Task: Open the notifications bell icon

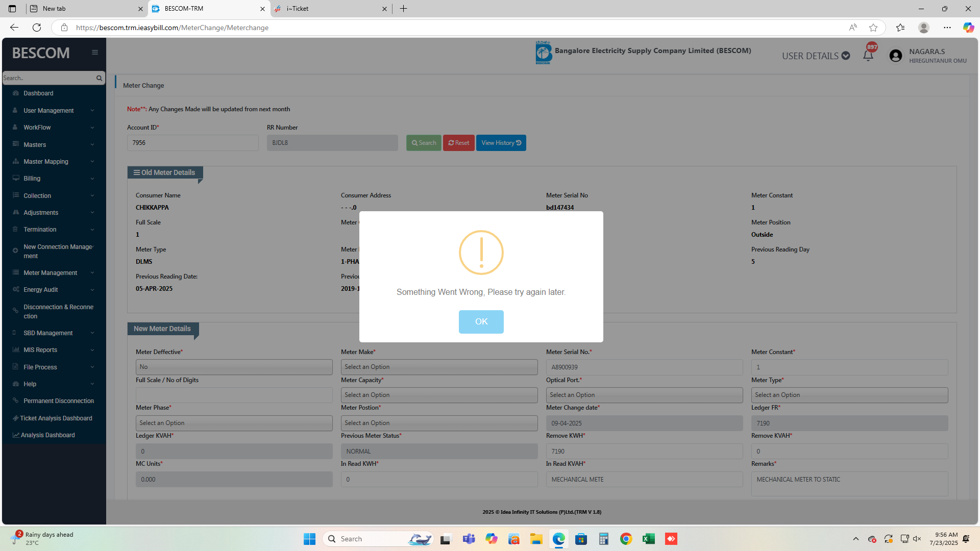Action: click(x=868, y=55)
